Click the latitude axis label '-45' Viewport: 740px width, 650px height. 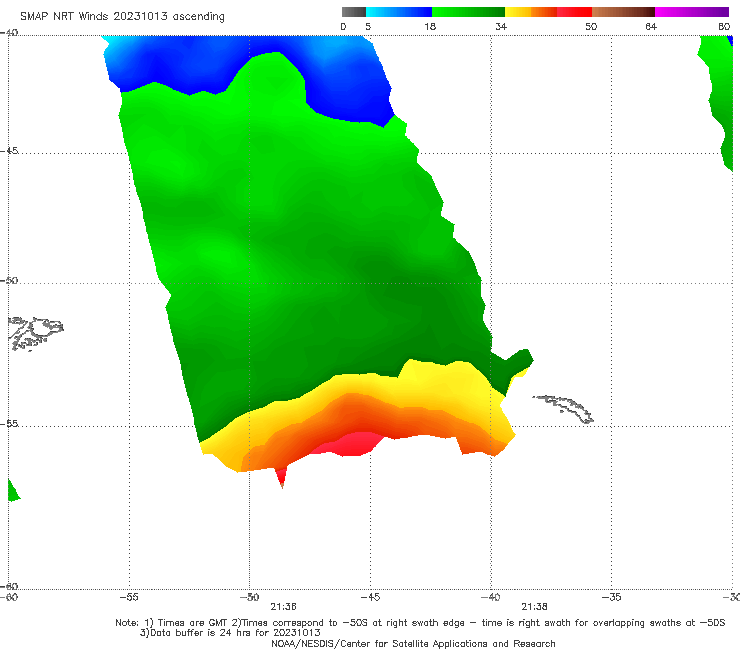pos(9,151)
